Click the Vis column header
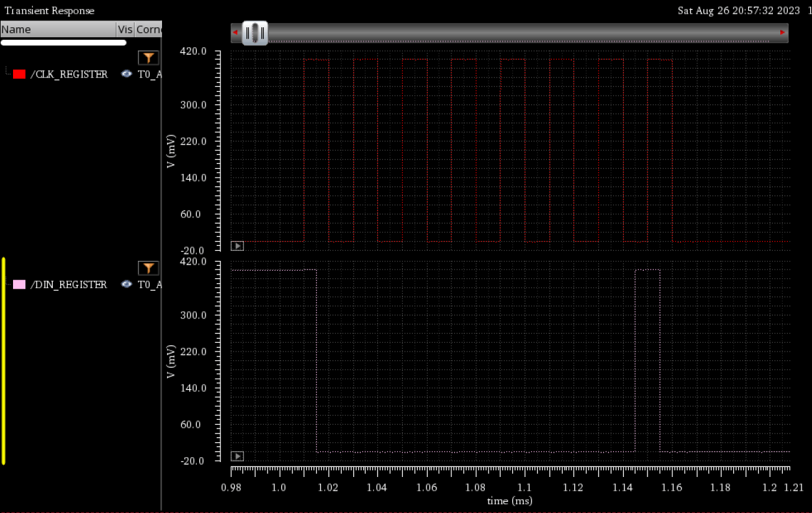This screenshot has width=812, height=513. tap(125, 30)
